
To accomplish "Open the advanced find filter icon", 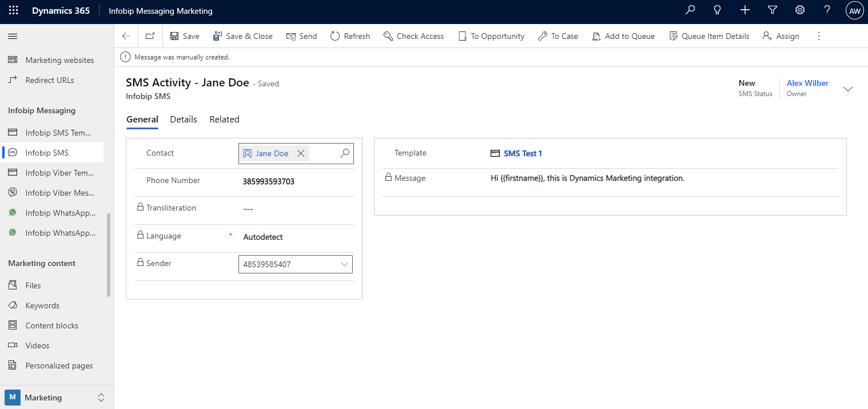I will point(773,10).
